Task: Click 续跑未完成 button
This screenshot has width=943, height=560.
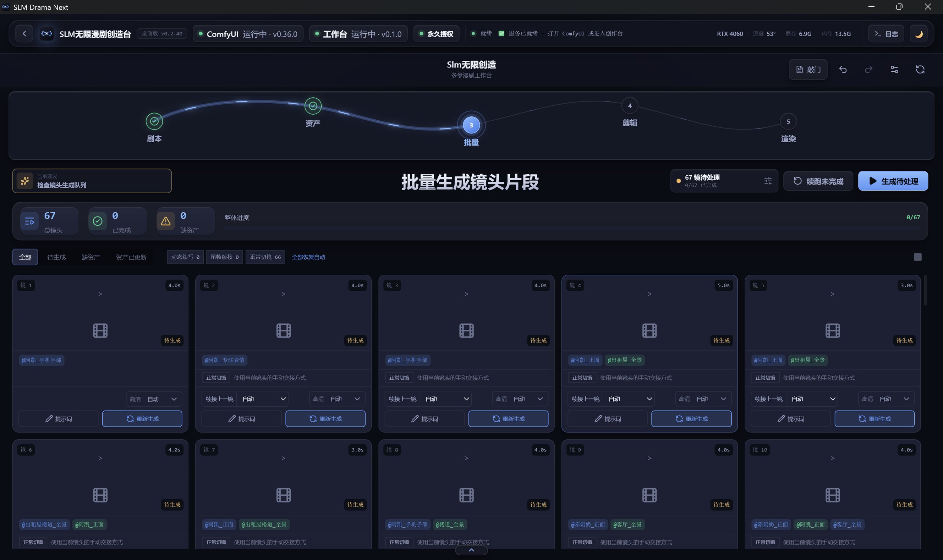Action: coord(818,181)
